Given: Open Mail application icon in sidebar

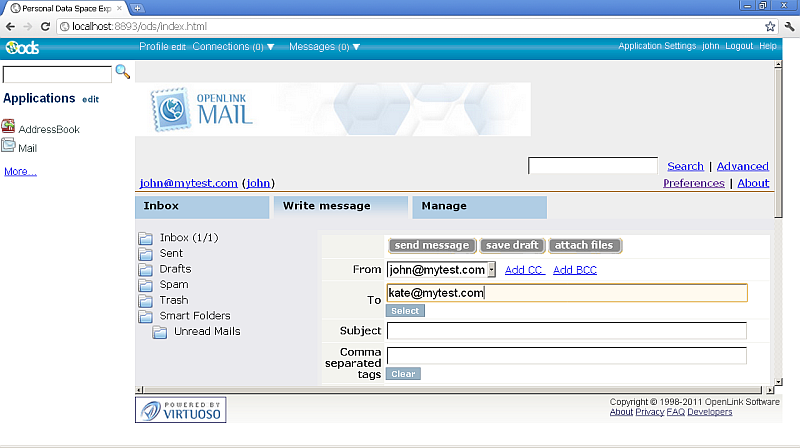Looking at the screenshot, I should pyautogui.click(x=9, y=147).
